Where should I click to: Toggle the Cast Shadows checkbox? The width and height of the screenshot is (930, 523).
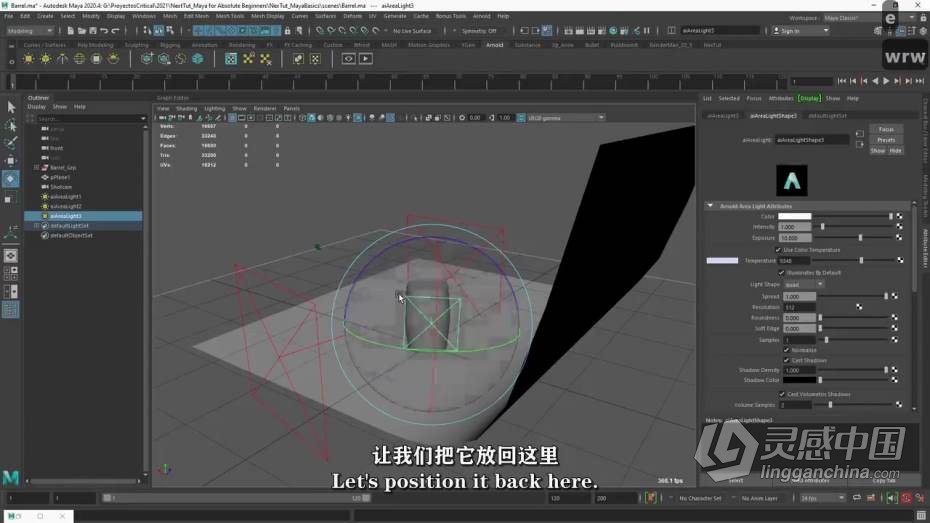[x=786, y=360]
